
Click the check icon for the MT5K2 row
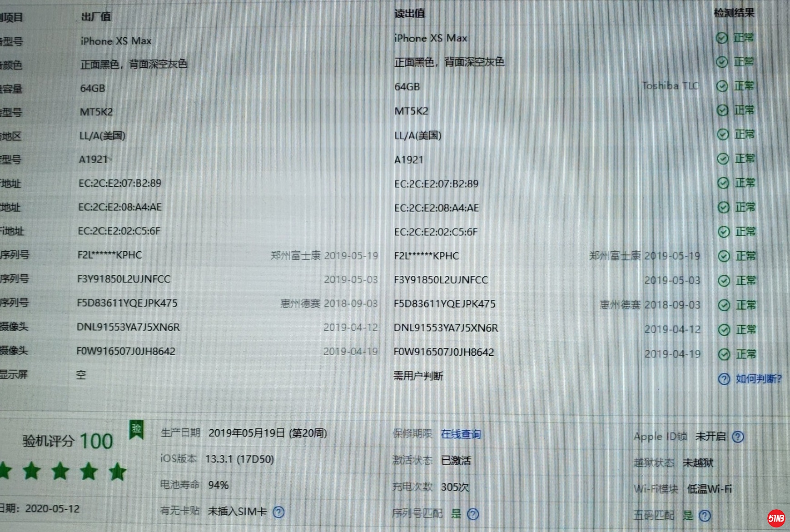[x=722, y=110]
